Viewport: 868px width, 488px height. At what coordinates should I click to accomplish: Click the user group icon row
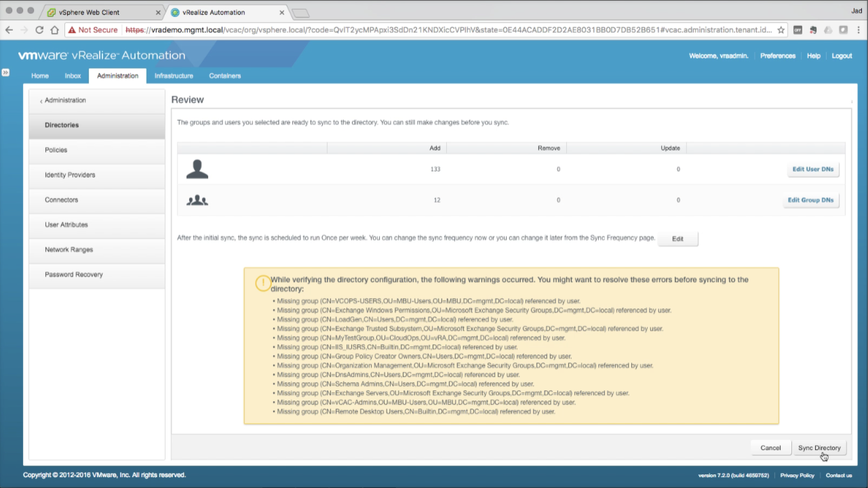(x=511, y=200)
